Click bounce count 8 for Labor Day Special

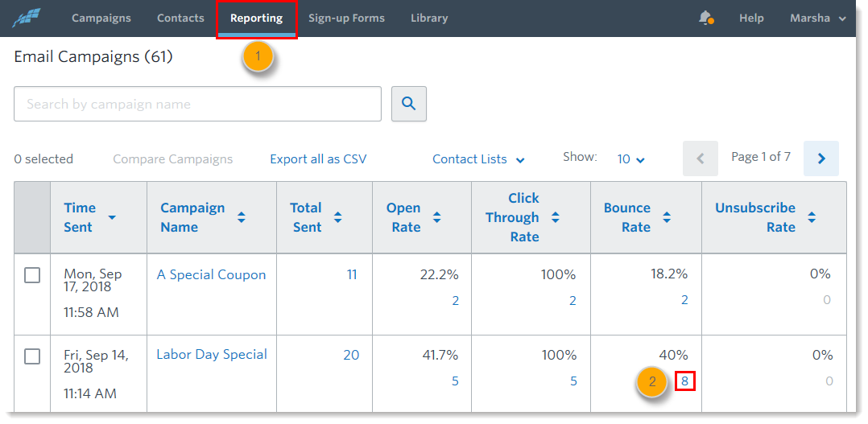684,381
